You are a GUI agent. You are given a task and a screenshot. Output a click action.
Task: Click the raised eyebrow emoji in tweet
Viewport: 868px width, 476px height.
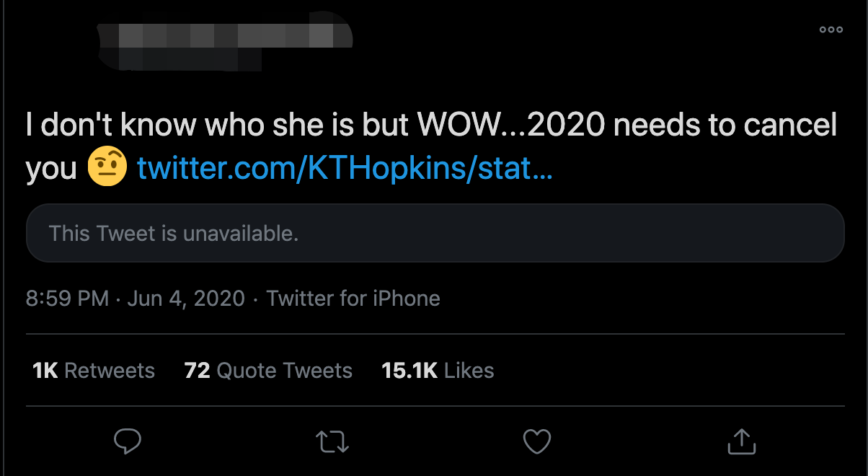(x=107, y=167)
